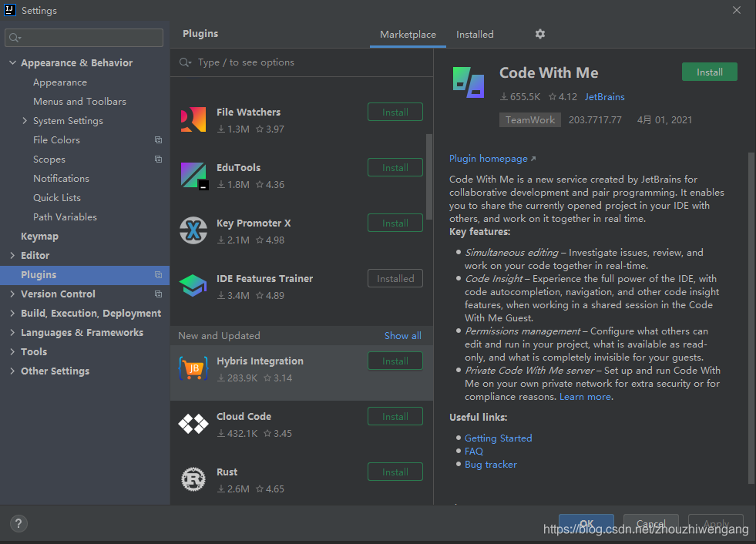Viewport: 756px width, 544px height.
Task: Open the Bug tracker link
Action: click(490, 465)
